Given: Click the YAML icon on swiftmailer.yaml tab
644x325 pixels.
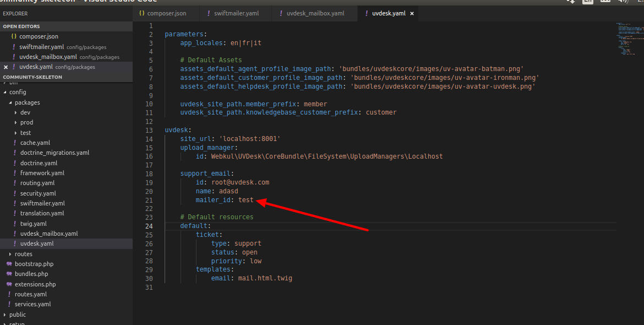Looking at the screenshot, I should point(209,13).
